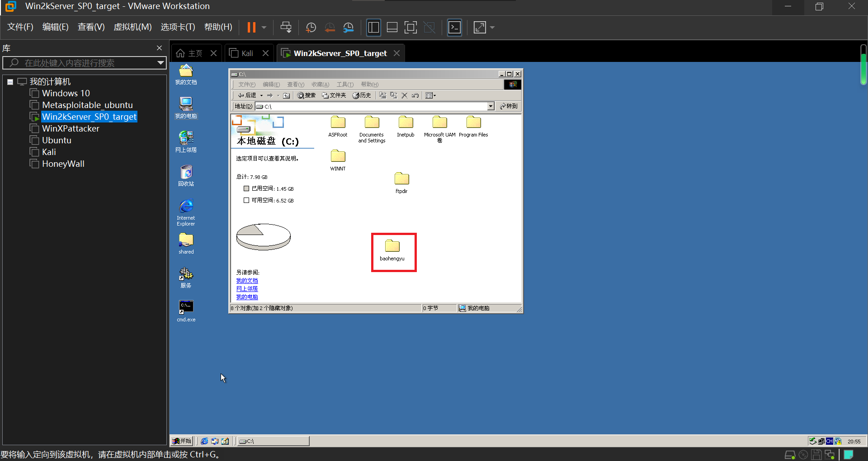Toggle the library sidebar view icon
This screenshot has width=868, height=461.
373,28
